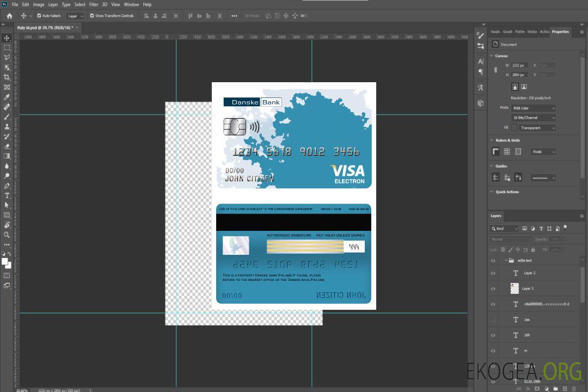Screen dimensions: 588x392
Task: Select the Blur tool
Action: (7, 166)
